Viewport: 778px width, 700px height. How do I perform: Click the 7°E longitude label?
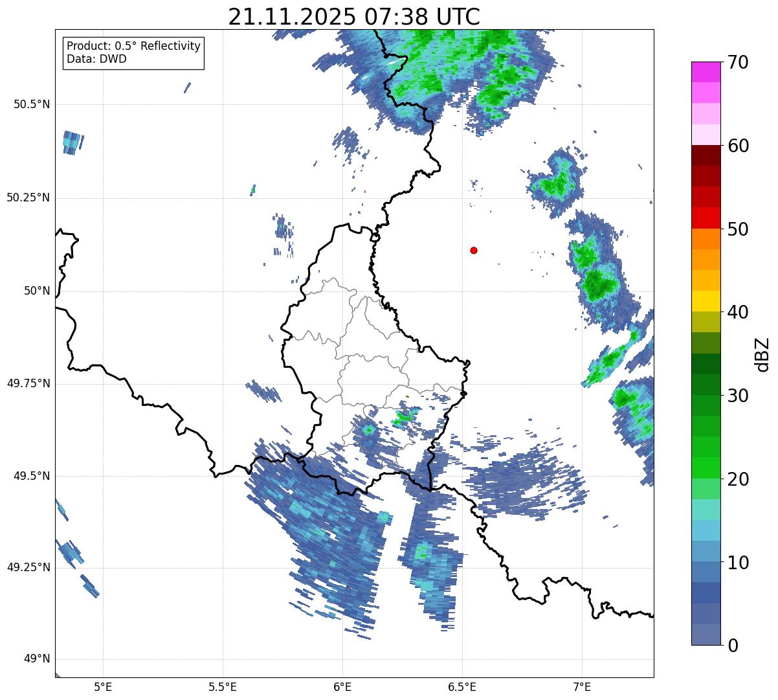point(582,686)
